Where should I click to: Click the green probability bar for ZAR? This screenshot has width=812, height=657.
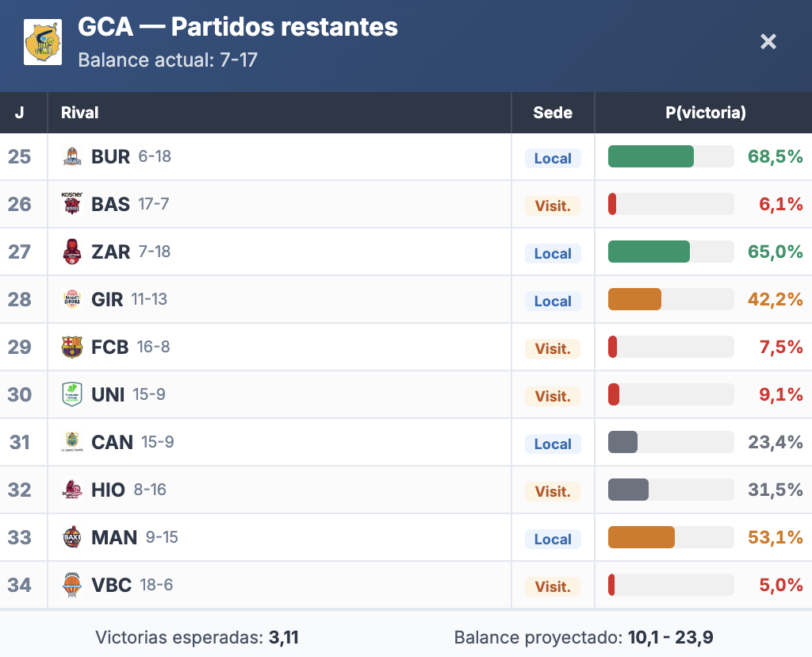(649, 252)
